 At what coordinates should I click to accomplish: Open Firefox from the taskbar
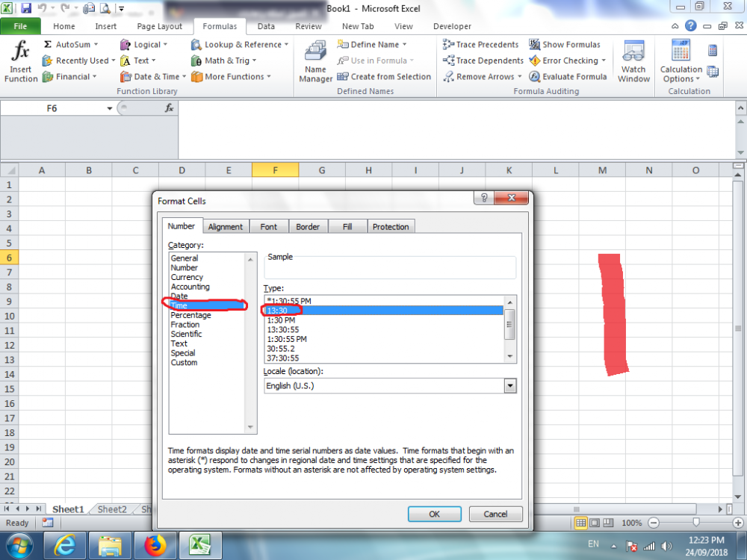(155, 545)
